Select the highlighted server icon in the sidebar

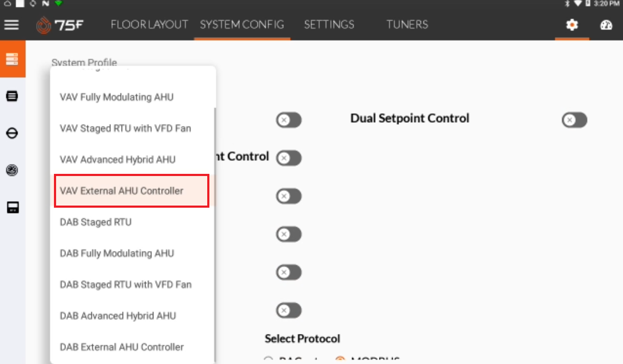(12, 59)
